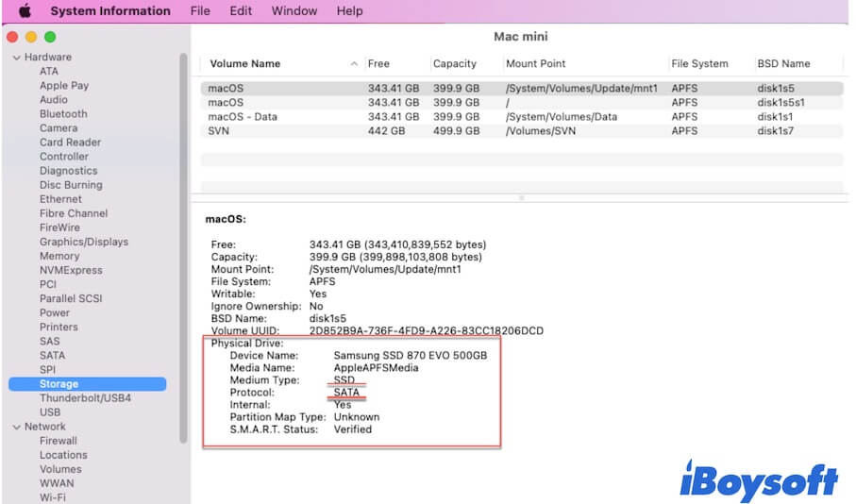Screen dimensions: 856x504
Task: Collapse the Hardware section in sidebar
Action: pos(16,58)
